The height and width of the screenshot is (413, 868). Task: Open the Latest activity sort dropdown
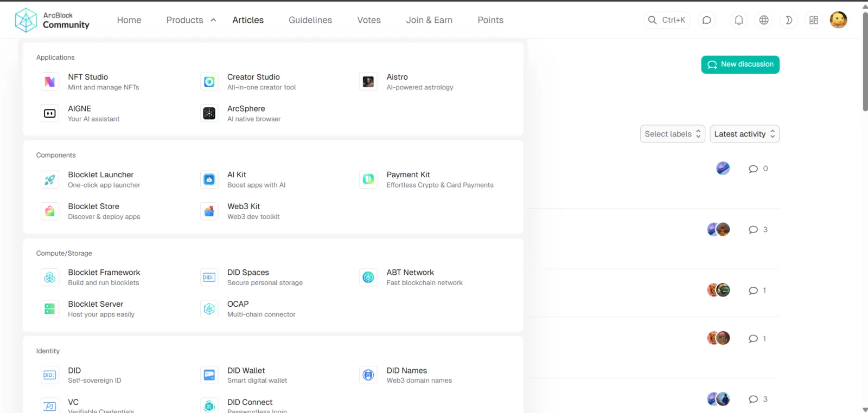[x=744, y=134]
